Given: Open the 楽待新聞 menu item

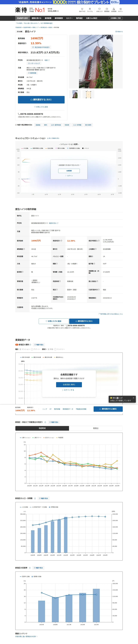Looking at the screenshot, I should point(48,18).
